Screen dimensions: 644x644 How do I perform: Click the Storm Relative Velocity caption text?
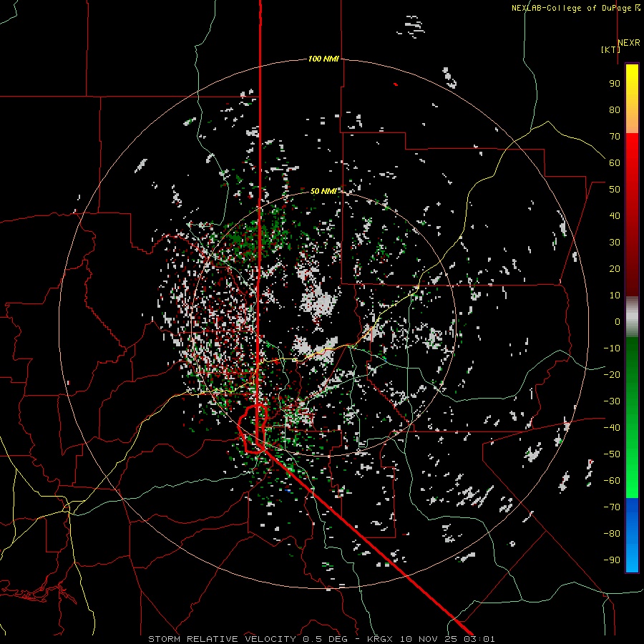pos(321,639)
